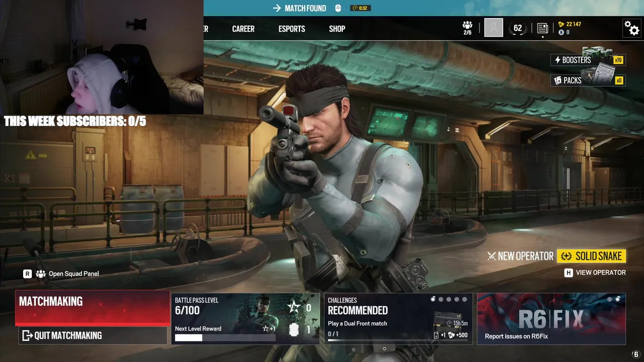Viewport: 644px width, 362px height.
Task: Click the crossed swords New Operator icon
Action: (492, 256)
